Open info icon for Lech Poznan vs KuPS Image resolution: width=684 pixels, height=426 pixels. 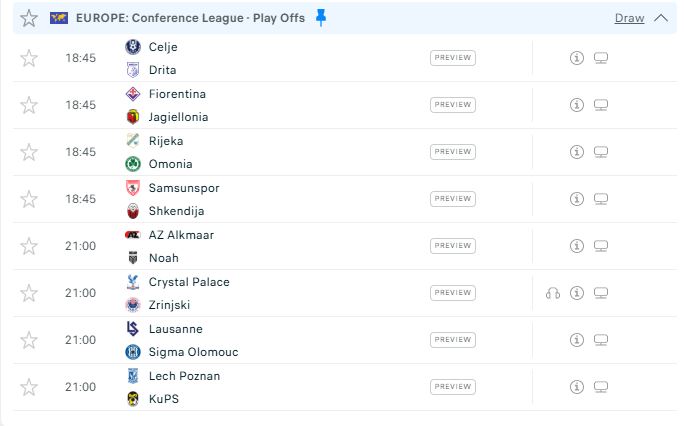pos(576,387)
